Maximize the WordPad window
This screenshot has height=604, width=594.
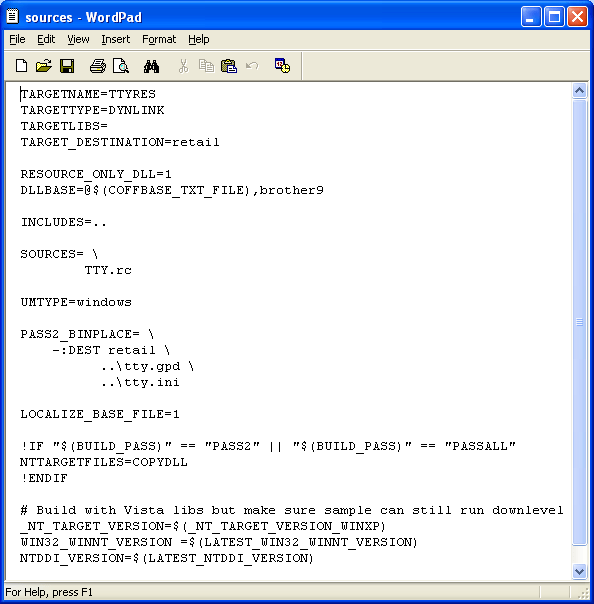(x=554, y=17)
